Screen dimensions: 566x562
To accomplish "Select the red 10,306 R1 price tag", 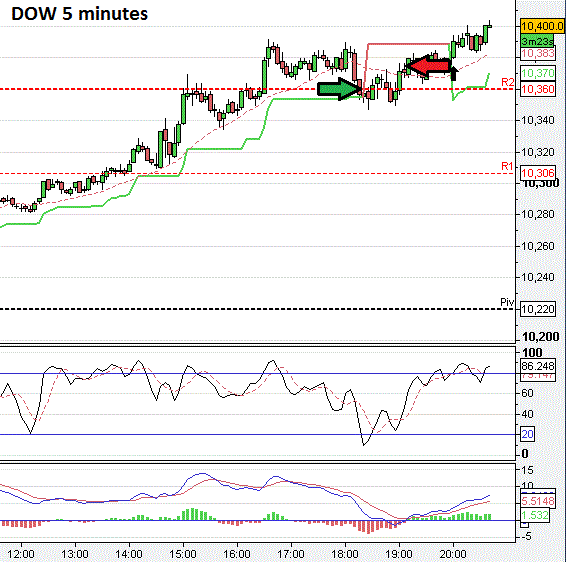I will point(538,173).
